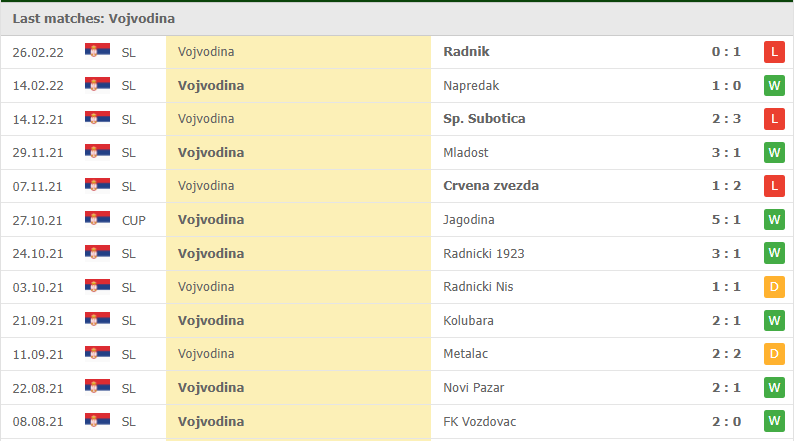Click the Serbia flag on 29.11.21 row
The width and height of the screenshot is (794, 441).
(97, 151)
